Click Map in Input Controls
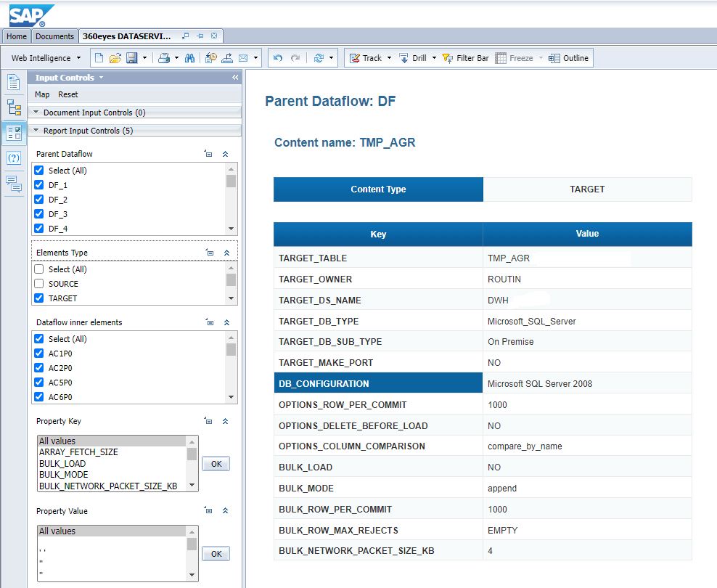 click(42, 94)
